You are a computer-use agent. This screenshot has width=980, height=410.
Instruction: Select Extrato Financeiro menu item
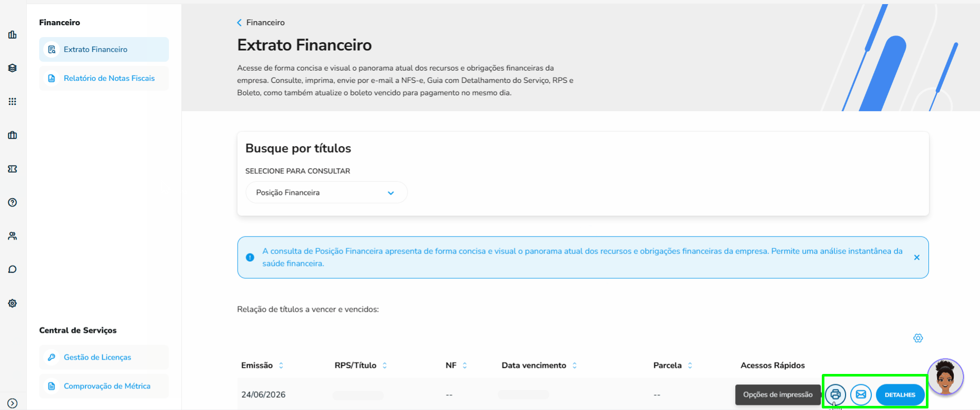[x=104, y=49]
